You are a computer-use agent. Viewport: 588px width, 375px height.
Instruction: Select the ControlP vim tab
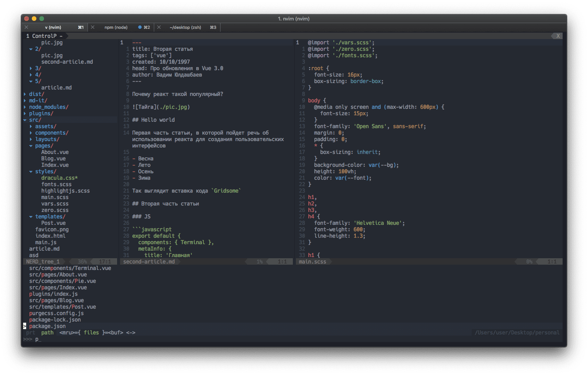pos(44,36)
